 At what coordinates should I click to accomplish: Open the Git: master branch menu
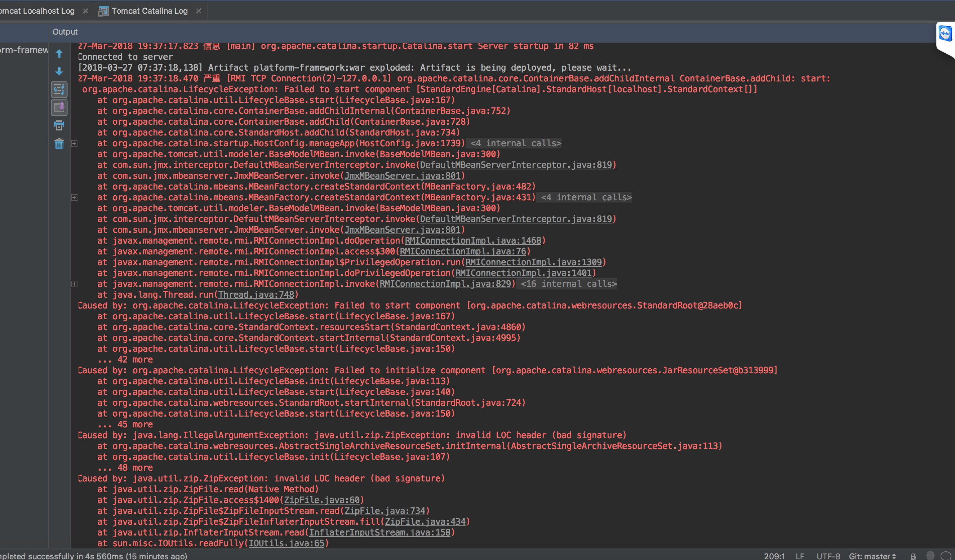point(872,556)
